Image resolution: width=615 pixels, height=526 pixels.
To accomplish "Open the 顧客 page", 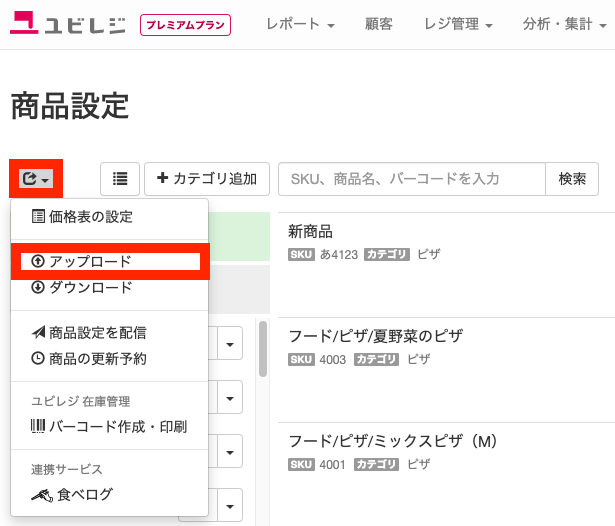I will pos(378,24).
